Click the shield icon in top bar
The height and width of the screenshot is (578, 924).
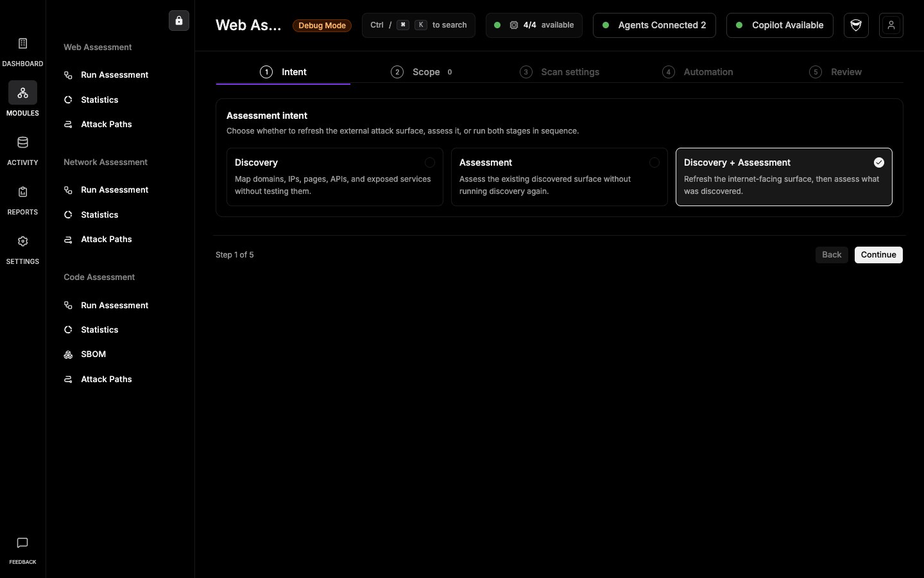856,25
